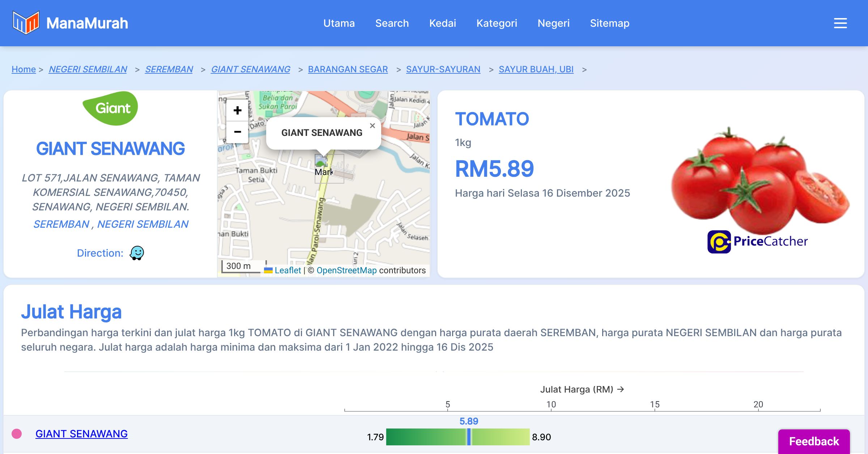Open the Sitemap page

tap(609, 23)
